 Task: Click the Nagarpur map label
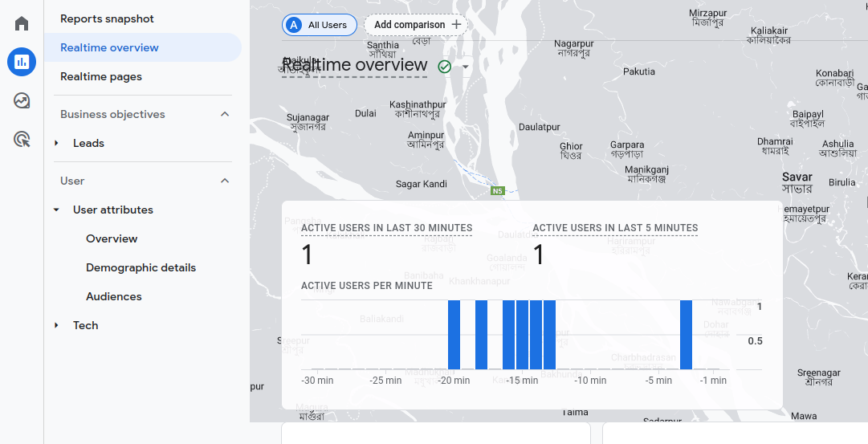pyautogui.click(x=573, y=48)
